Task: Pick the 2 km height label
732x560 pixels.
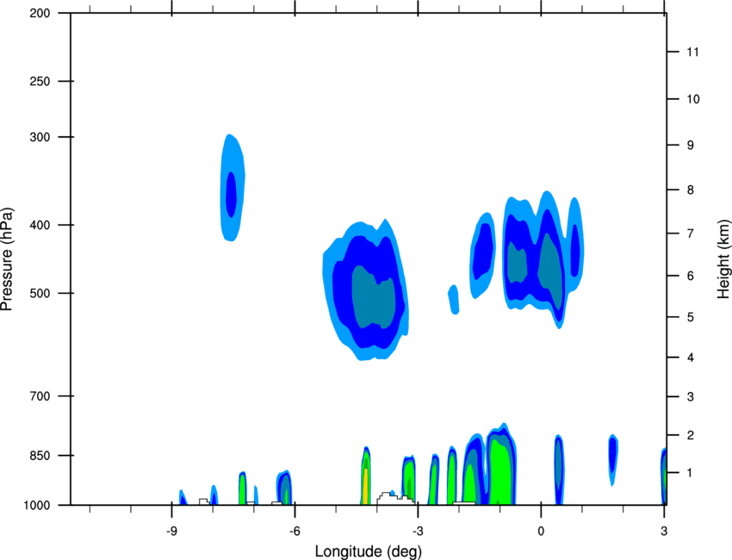Action: (x=691, y=435)
